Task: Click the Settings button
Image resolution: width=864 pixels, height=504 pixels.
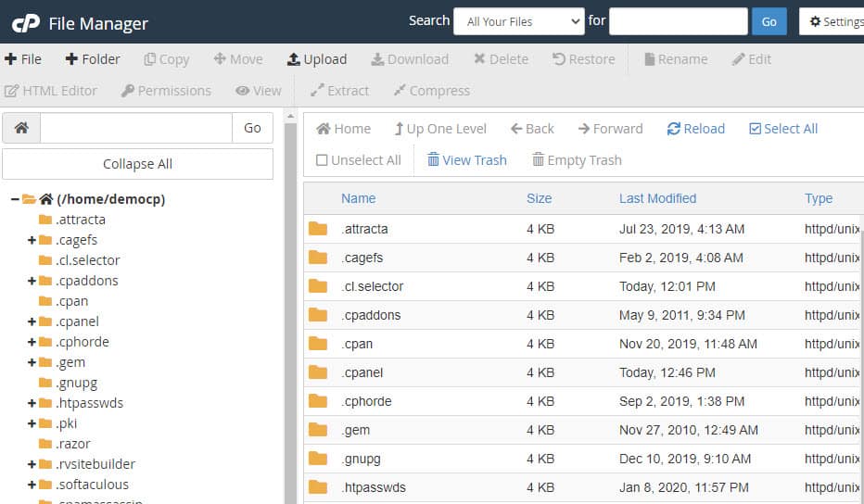Action: click(x=834, y=21)
